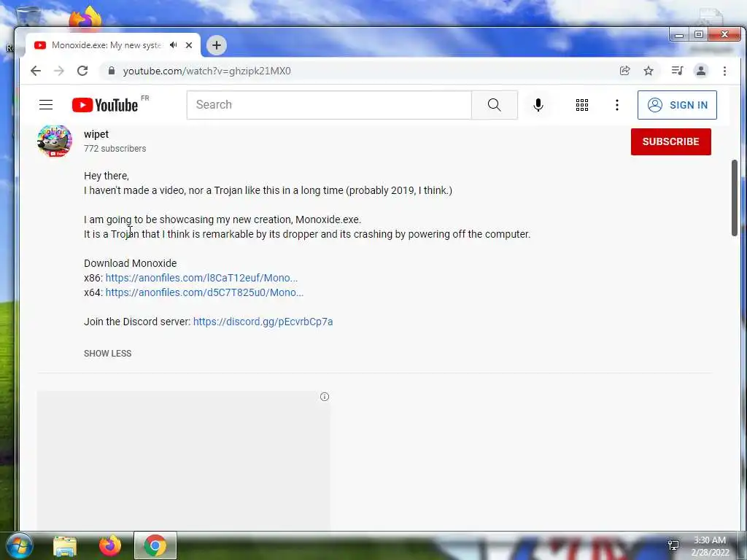Collapse description with SHOW LESS
This screenshot has height=560, width=747.
[x=108, y=354]
